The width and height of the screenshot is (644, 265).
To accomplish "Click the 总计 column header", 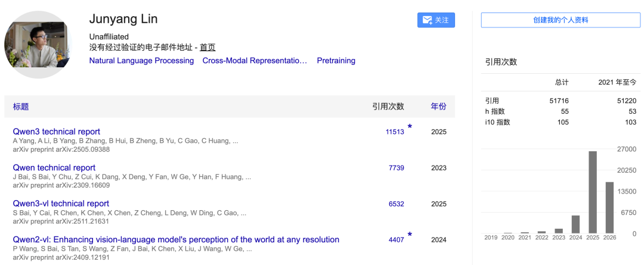I will [562, 82].
